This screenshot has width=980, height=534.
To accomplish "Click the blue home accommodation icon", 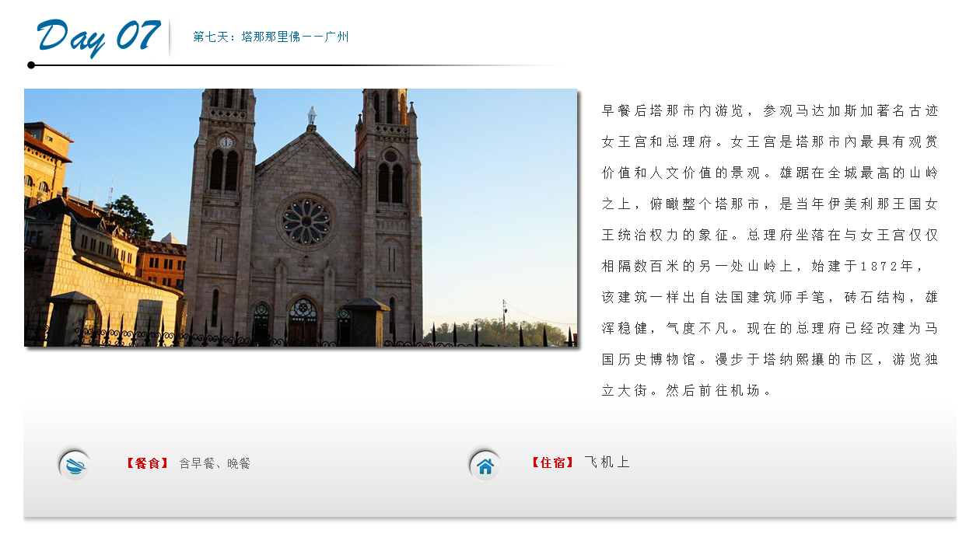I will coord(485,466).
